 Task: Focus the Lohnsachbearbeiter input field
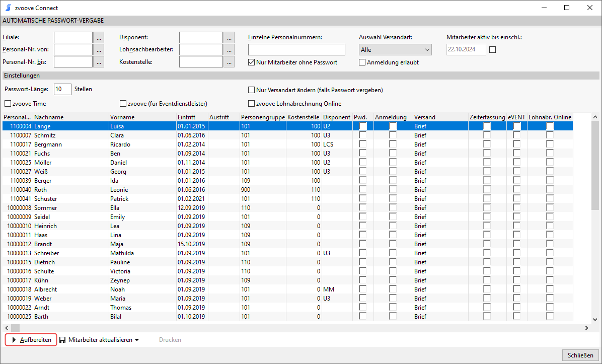(201, 49)
